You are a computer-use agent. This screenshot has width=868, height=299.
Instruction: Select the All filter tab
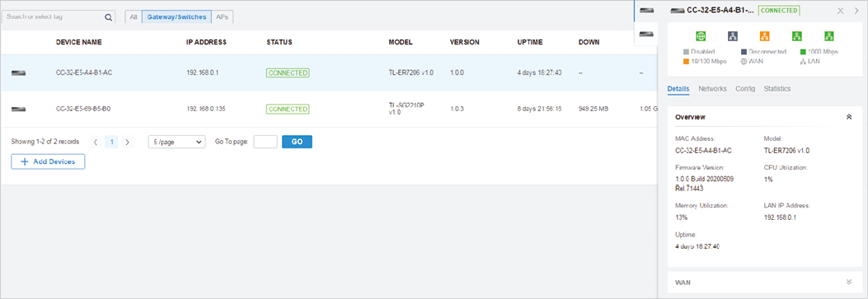[x=134, y=17]
